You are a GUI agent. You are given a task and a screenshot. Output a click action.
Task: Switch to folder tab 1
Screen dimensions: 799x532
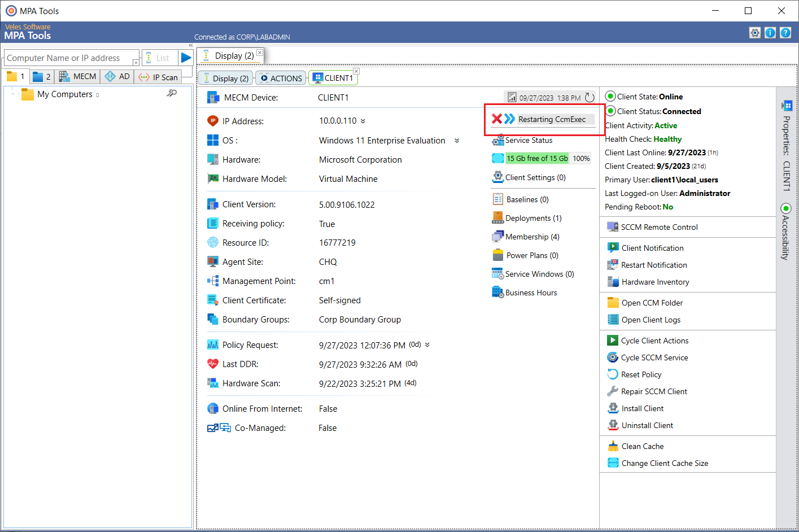coord(16,76)
